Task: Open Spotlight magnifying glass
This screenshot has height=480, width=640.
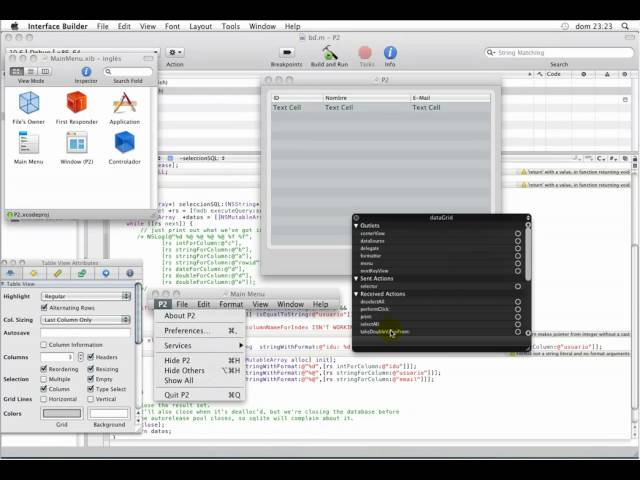Action: click(625, 26)
